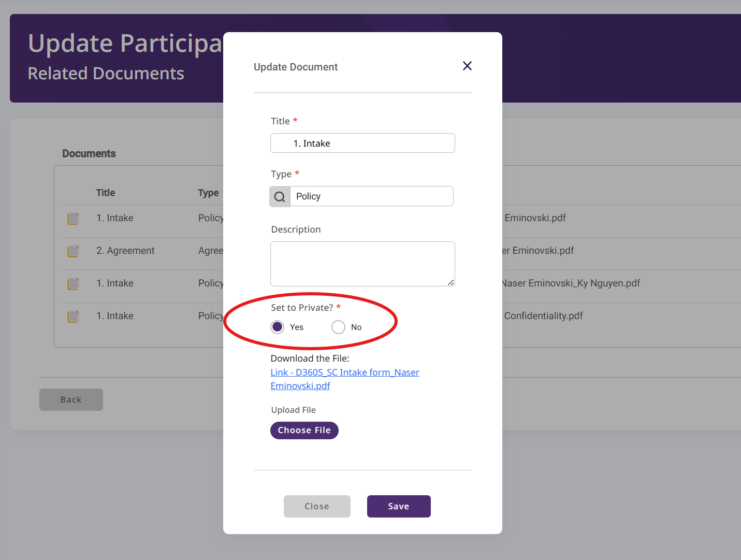Open the D360S_SC Intake form PDF link
This screenshot has width=741, height=560.
(344, 372)
